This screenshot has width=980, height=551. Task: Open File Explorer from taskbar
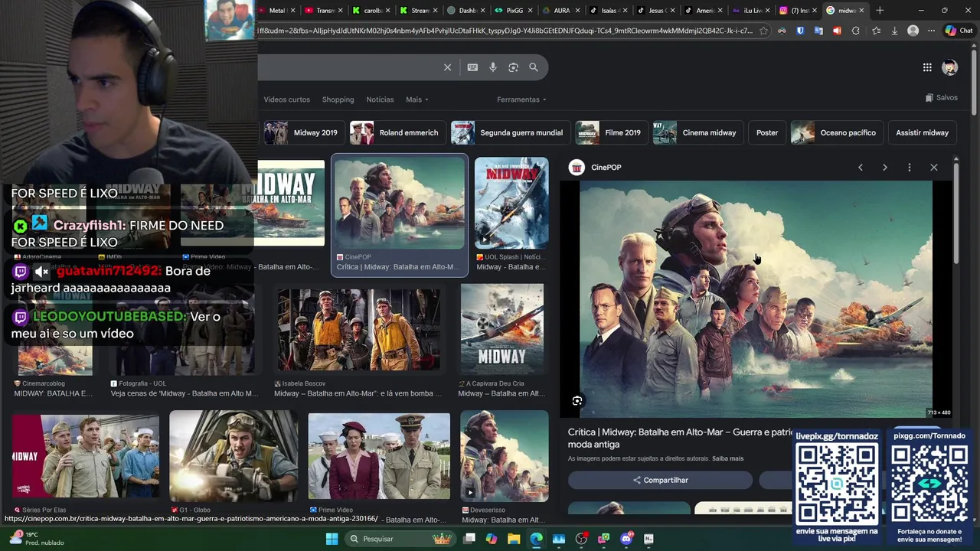pyautogui.click(x=514, y=539)
